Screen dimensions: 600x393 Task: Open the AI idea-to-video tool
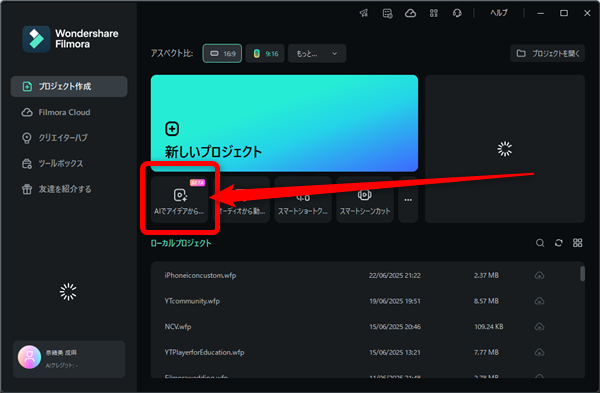point(179,199)
